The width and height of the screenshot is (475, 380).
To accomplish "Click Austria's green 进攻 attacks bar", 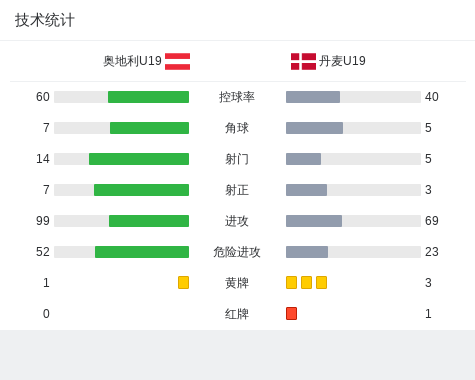I will (x=149, y=221).
